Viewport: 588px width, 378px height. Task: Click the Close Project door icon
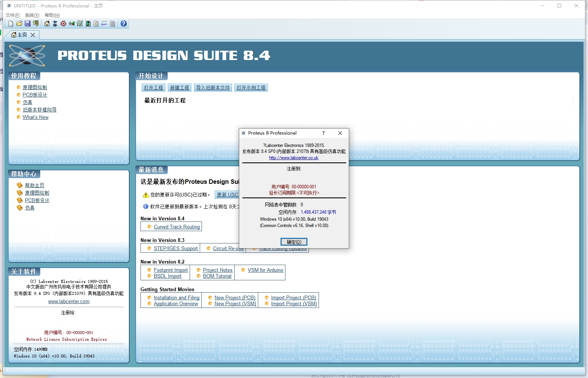coord(35,23)
